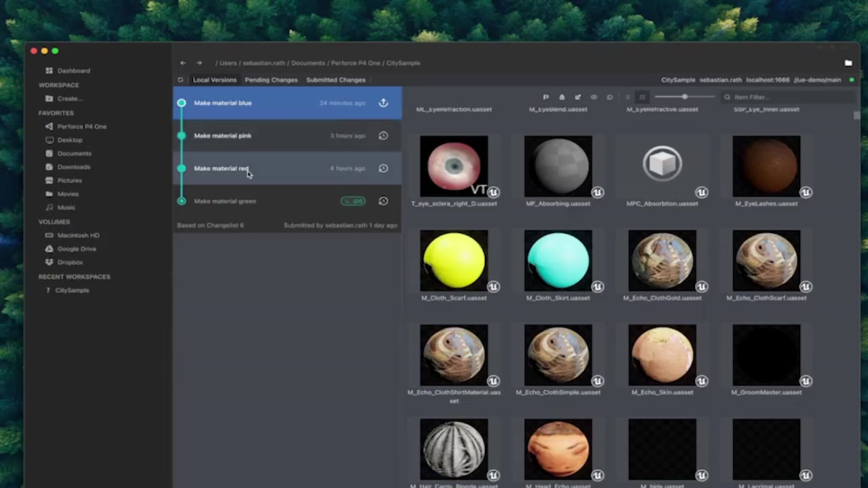Click the comment bubble icon in the asset toolbar

click(x=610, y=97)
